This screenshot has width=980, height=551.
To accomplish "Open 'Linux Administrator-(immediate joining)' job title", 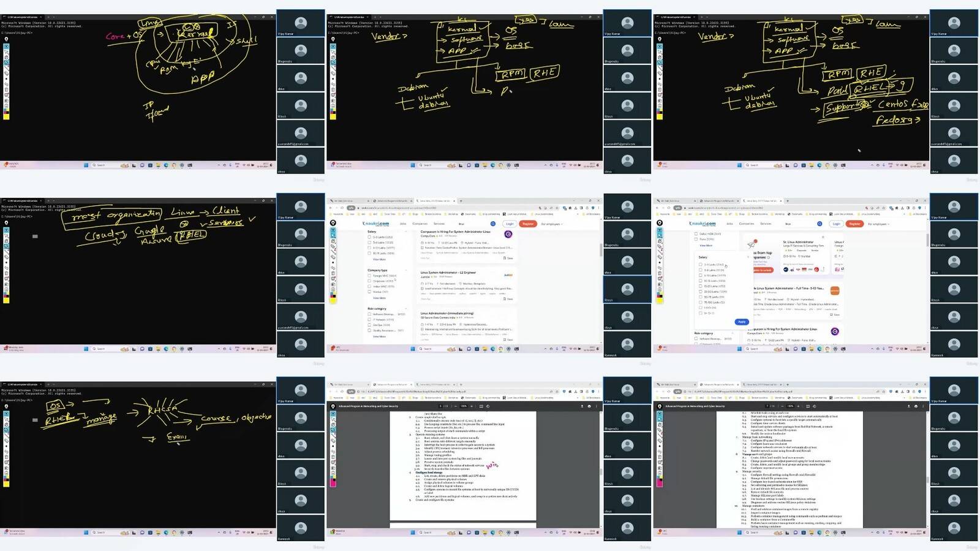I will pos(447,313).
